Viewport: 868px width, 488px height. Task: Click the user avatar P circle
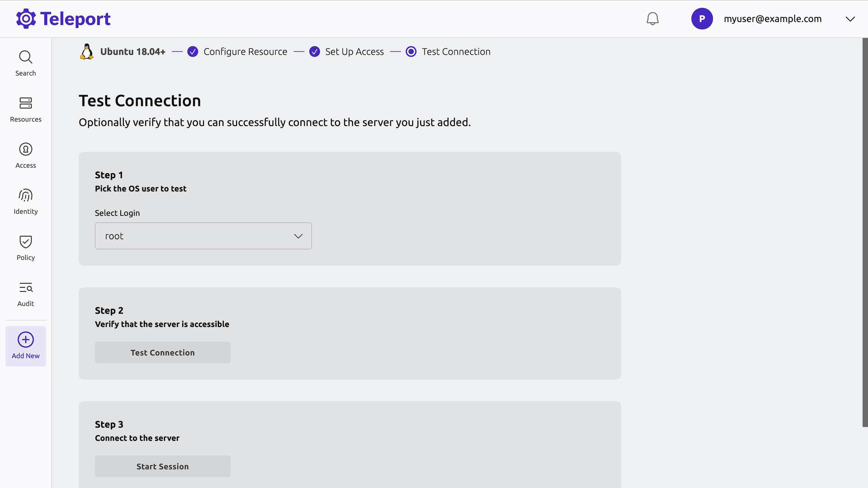click(x=702, y=19)
